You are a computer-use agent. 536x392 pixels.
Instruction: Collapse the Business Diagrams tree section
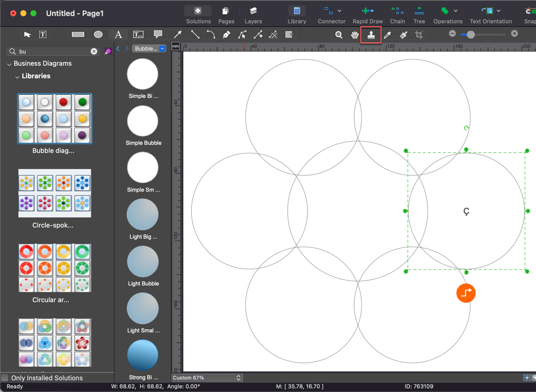click(9, 64)
